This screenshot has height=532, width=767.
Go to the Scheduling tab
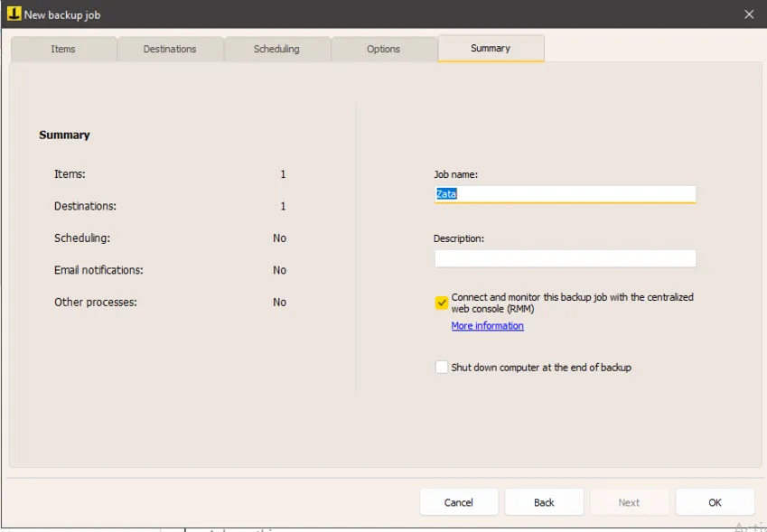[276, 49]
